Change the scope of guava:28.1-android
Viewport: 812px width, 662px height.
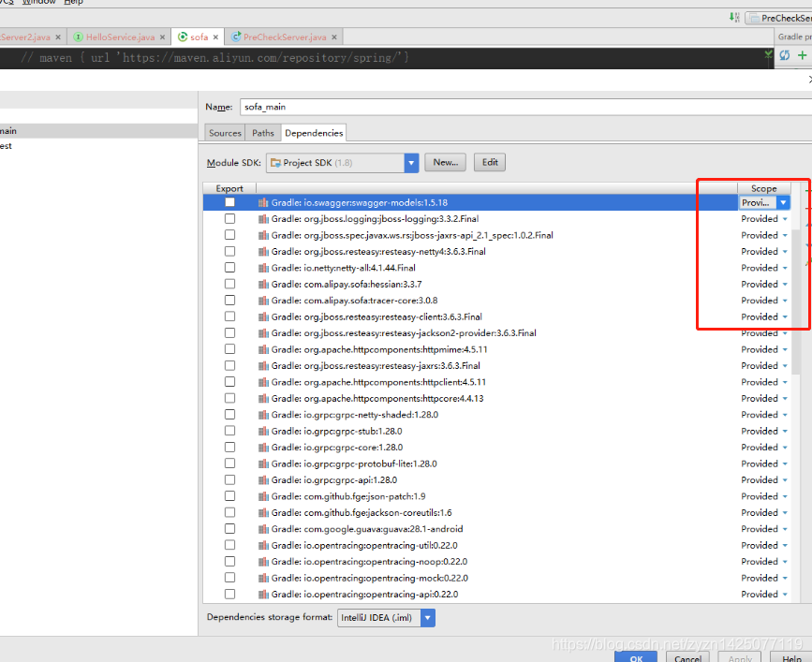pos(764,529)
